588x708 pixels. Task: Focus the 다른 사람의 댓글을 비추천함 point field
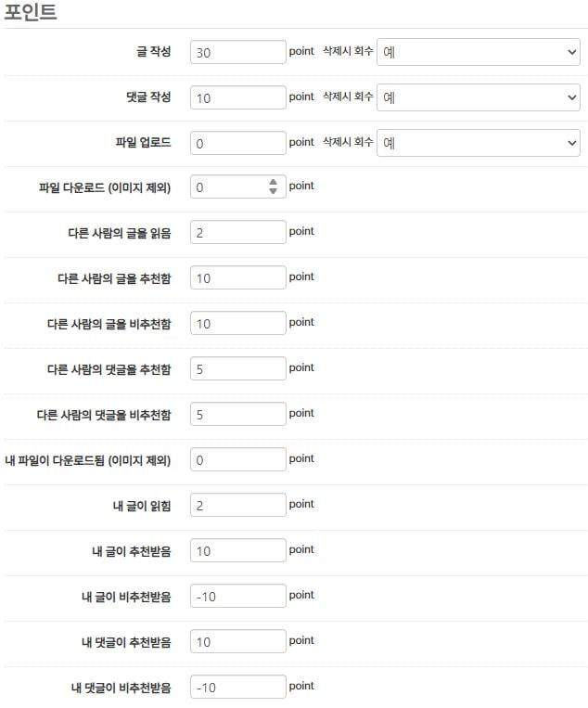(x=237, y=415)
